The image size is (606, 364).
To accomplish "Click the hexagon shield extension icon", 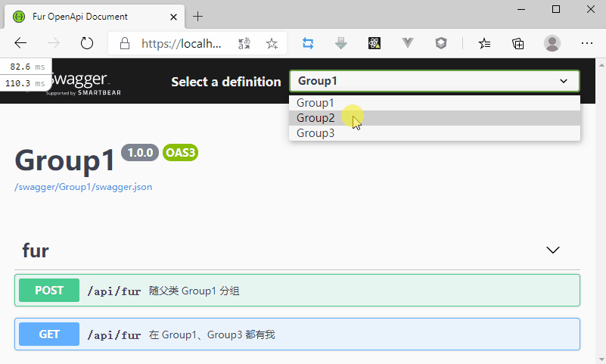I will (x=441, y=43).
